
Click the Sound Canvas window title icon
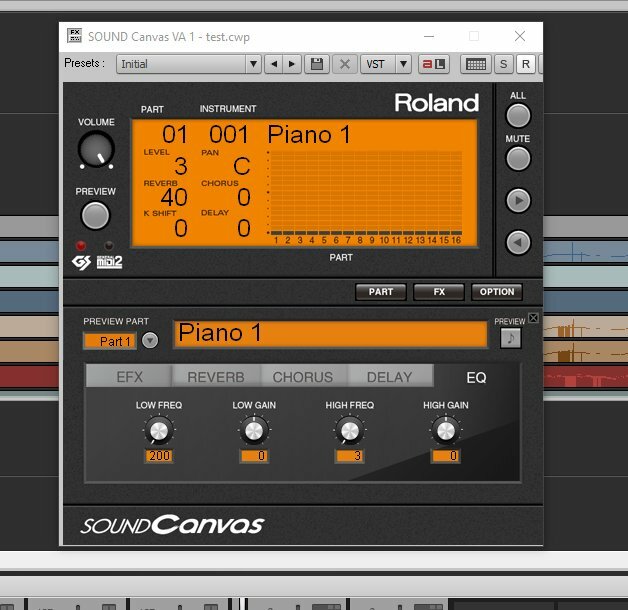[74, 36]
